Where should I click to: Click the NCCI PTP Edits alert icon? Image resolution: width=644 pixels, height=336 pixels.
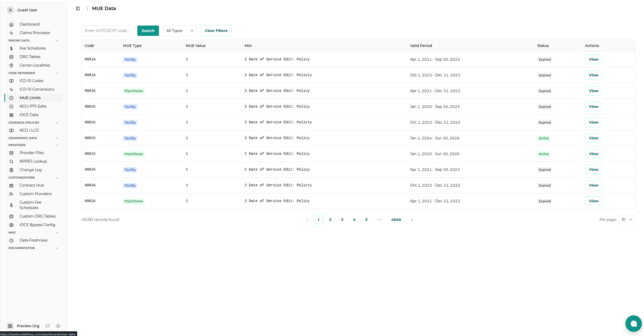click(11, 107)
